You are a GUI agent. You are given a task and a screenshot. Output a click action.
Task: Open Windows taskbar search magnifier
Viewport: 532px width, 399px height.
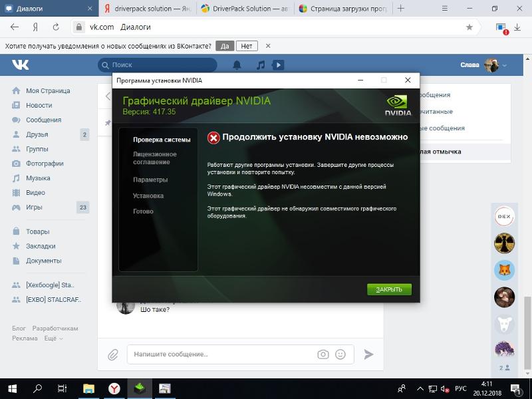(x=37, y=389)
